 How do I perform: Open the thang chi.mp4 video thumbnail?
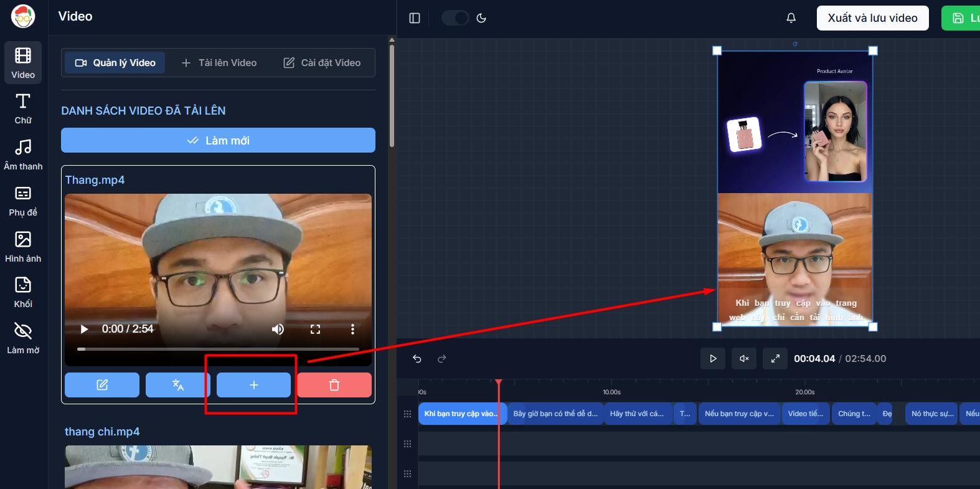pos(218,467)
